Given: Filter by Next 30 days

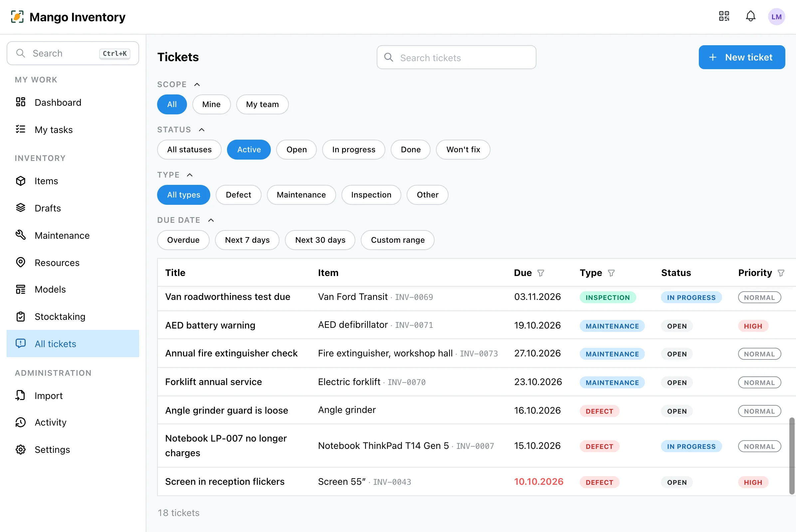Looking at the screenshot, I should (x=320, y=240).
